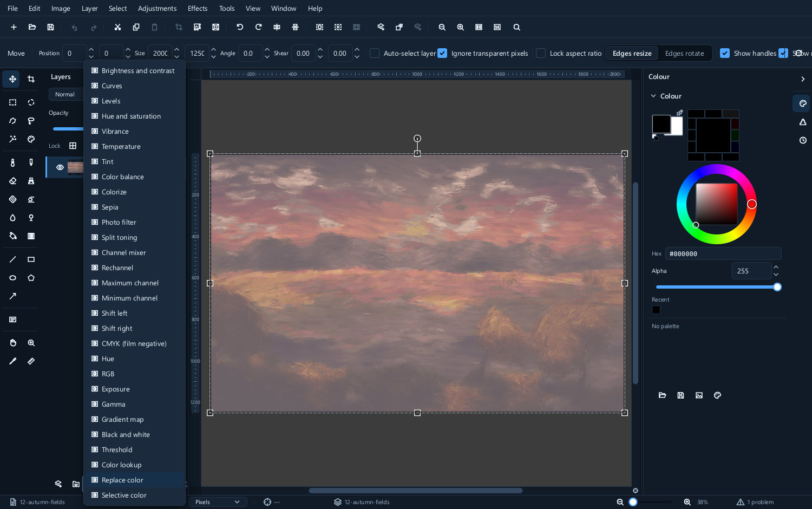The image size is (812, 509).
Task: Click the Hex colour input field
Action: (723, 253)
